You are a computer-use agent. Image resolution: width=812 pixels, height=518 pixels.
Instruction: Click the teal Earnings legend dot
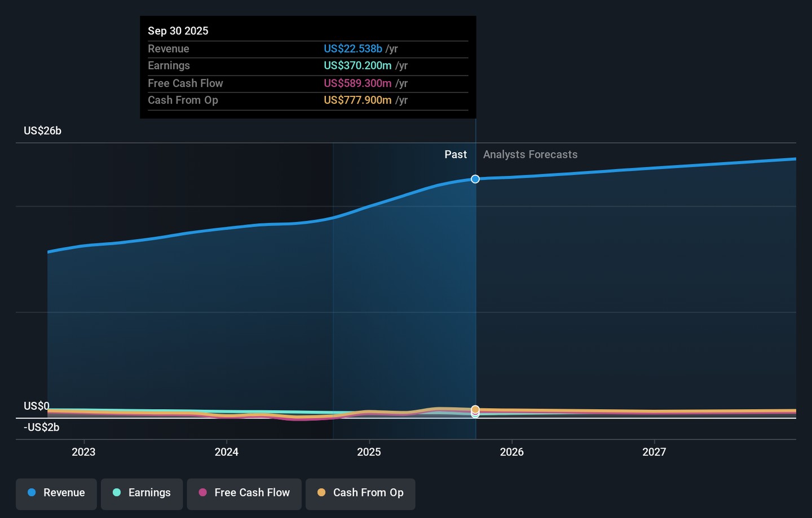(117, 493)
